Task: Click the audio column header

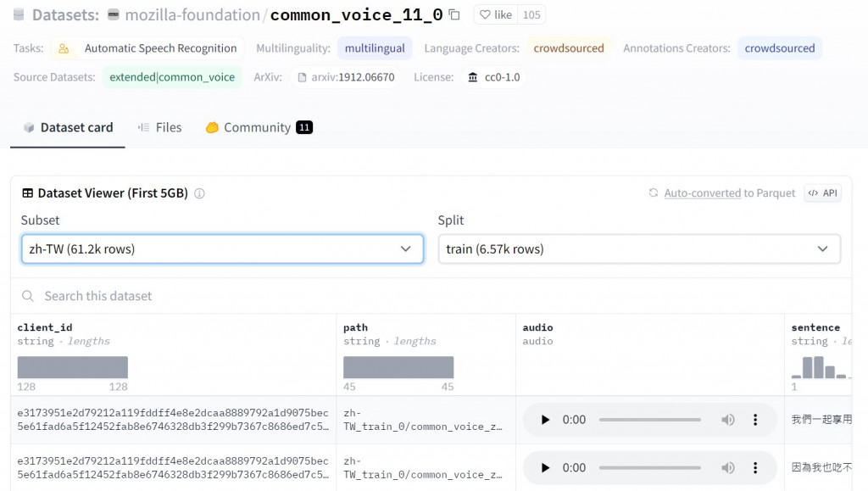Action: tap(537, 327)
